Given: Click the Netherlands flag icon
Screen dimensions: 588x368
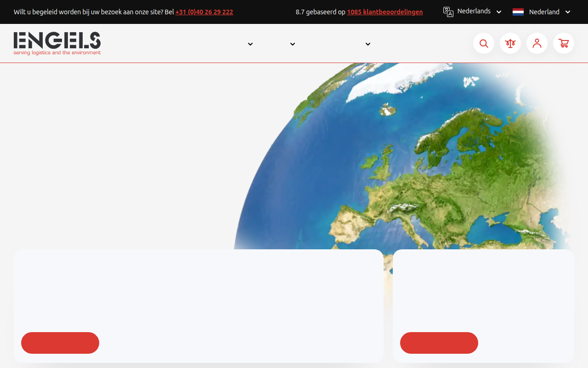Looking at the screenshot, I should [x=518, y=12].
